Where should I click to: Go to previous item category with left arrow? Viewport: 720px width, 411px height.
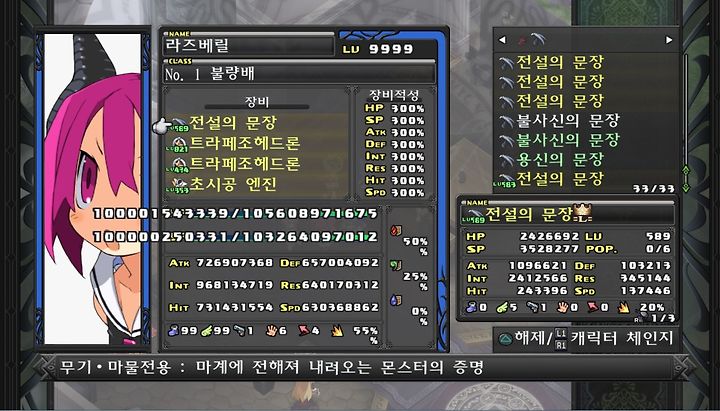(x=502, y=40)
